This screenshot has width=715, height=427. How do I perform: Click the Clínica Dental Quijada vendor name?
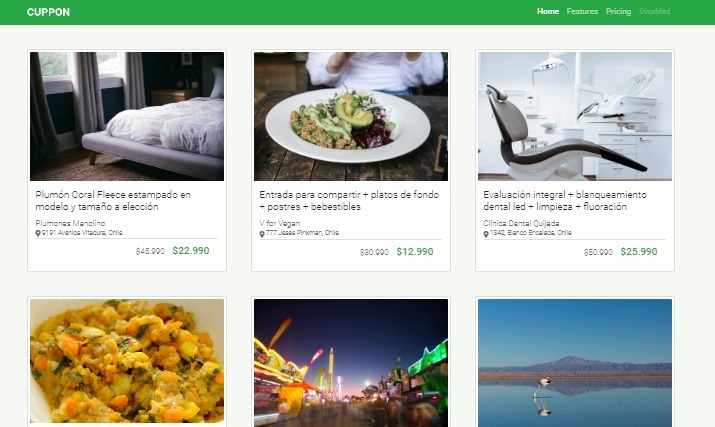[521, 223]
